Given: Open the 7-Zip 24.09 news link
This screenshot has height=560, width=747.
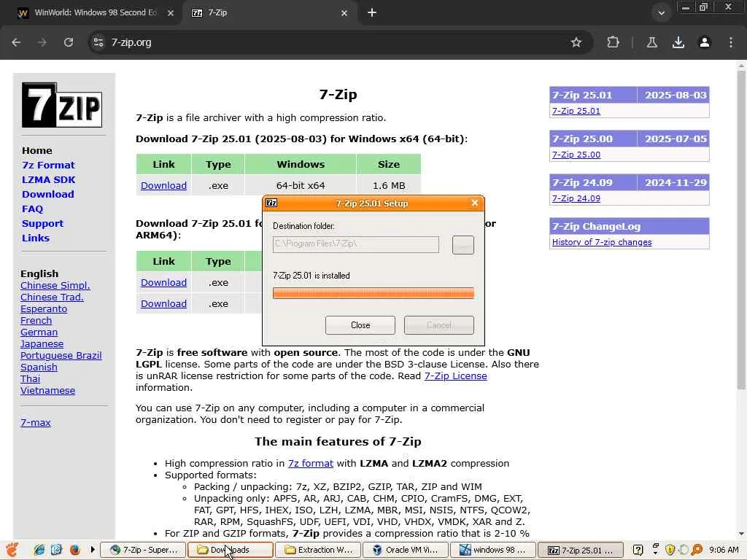Looking at the screenshot, I should point(576,198).
